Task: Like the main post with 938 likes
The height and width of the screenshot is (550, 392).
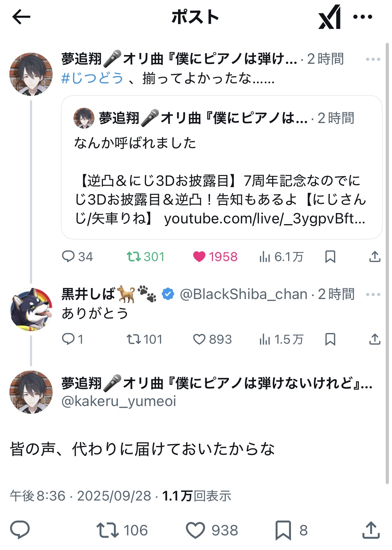Action: (x=195, y=530)
